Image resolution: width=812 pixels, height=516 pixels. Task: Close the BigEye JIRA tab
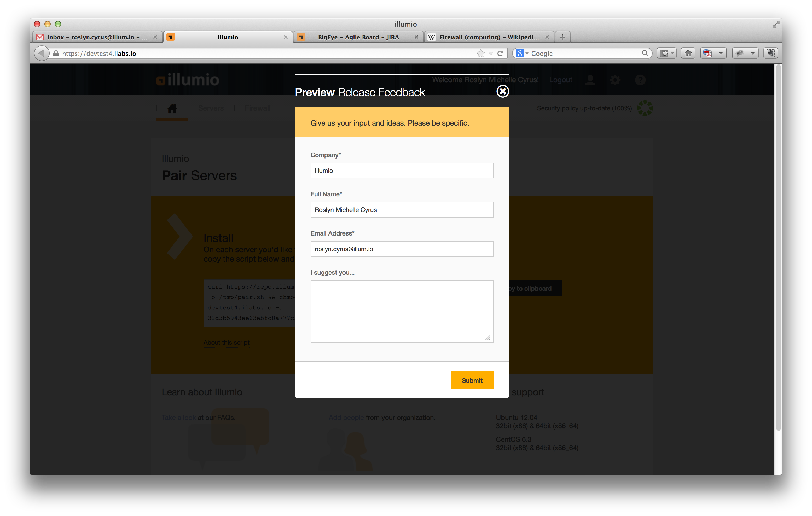416,37
